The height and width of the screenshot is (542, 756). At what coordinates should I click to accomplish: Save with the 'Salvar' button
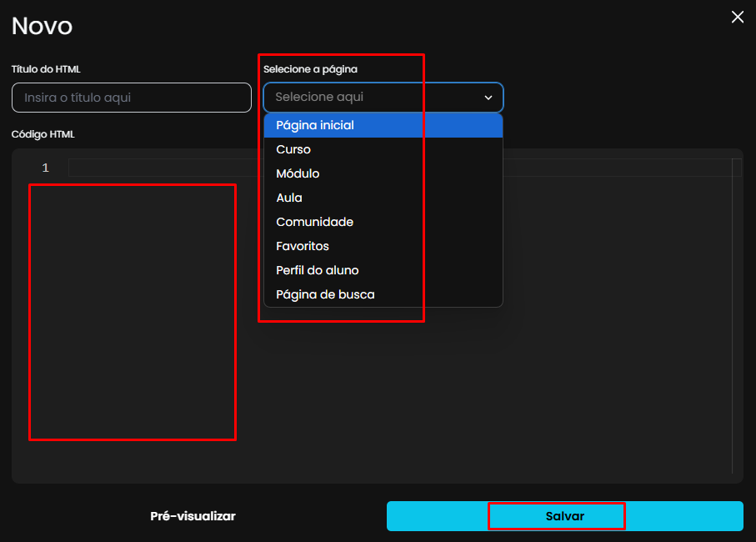pyautogui.click(x=564, y=516)
